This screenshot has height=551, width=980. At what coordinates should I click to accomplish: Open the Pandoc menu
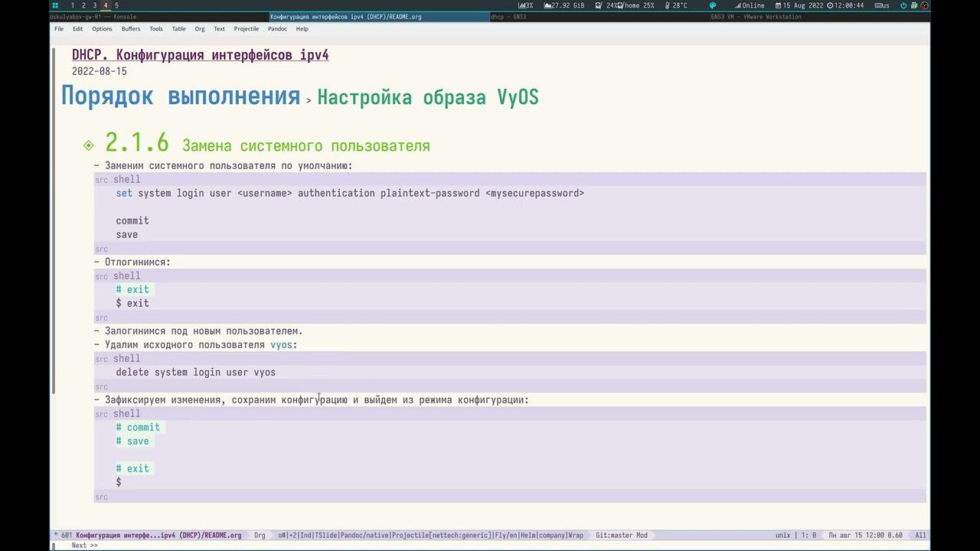[278, 29]
